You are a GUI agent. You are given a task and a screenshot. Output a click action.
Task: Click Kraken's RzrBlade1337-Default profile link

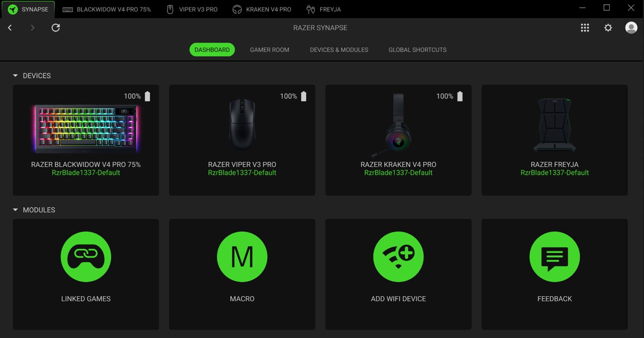point(398,173)
